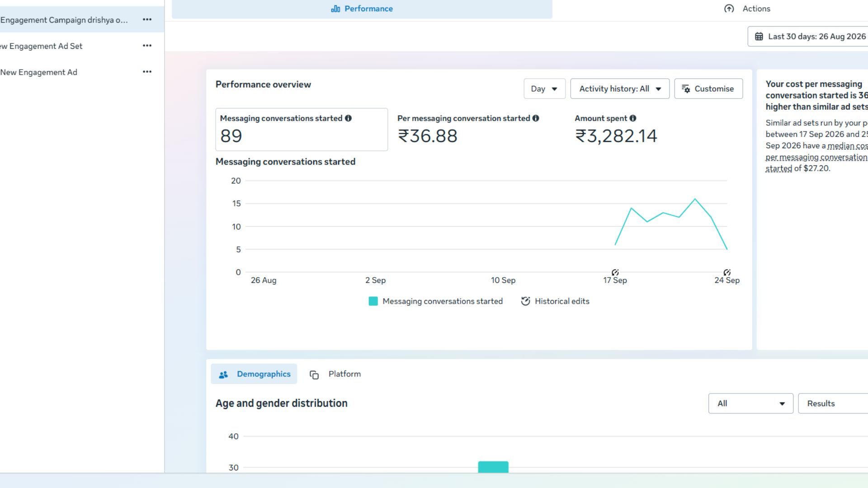Click 'Performance overview' heading
868x488 pixels.
click(x=263, y=84)
